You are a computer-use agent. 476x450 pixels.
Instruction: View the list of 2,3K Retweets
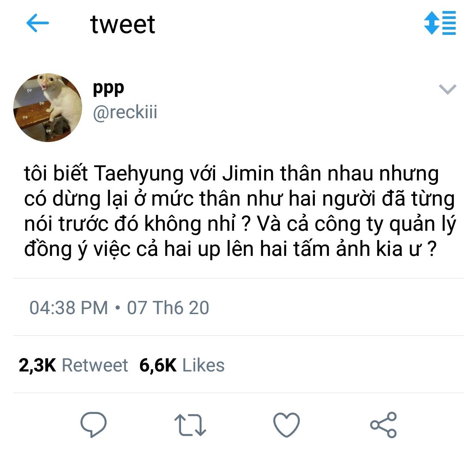pos(73,365)
